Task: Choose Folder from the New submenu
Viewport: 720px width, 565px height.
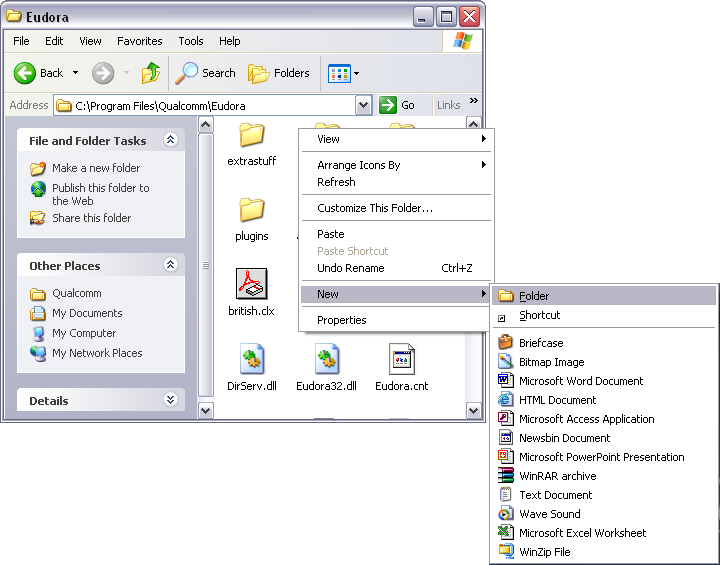Action: point(534,296)
